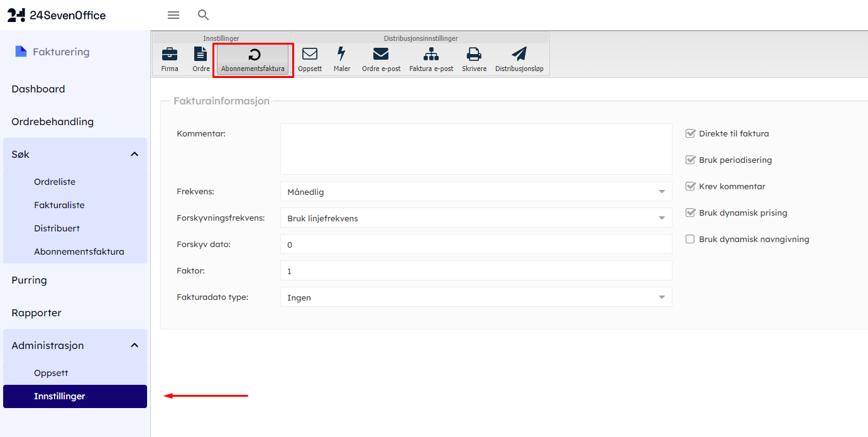
Task: Open Distribusjonsløp paper plane icon
Action: 519,55
